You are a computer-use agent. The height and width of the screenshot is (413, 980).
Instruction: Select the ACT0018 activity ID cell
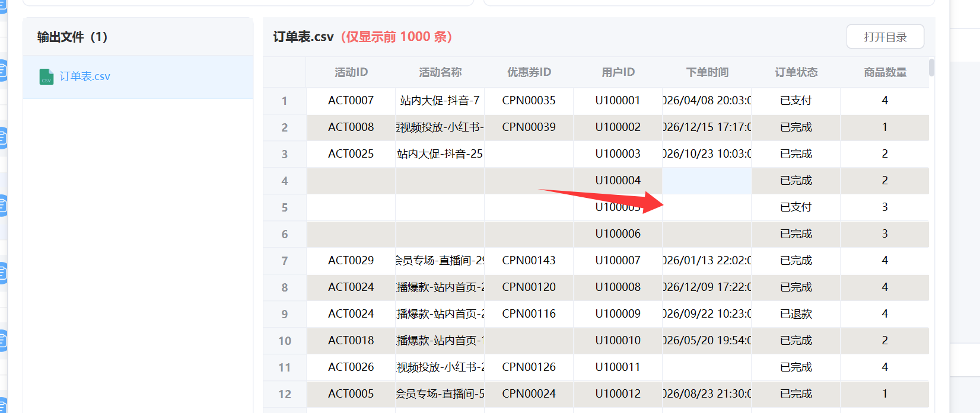351,341
